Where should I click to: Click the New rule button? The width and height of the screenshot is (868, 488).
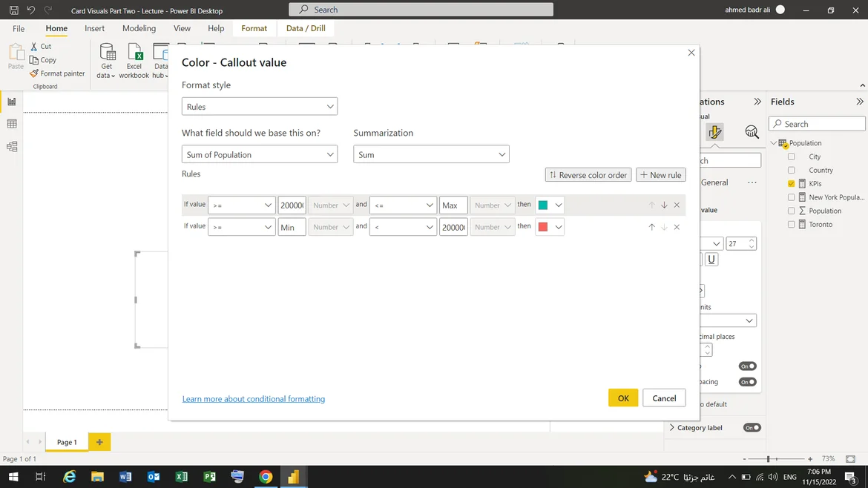(660, 175)
